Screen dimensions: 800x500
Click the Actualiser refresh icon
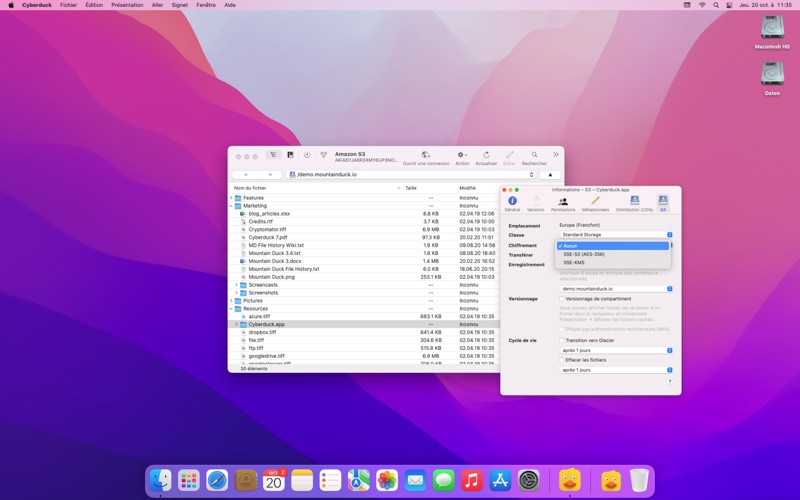coord(486,155)
